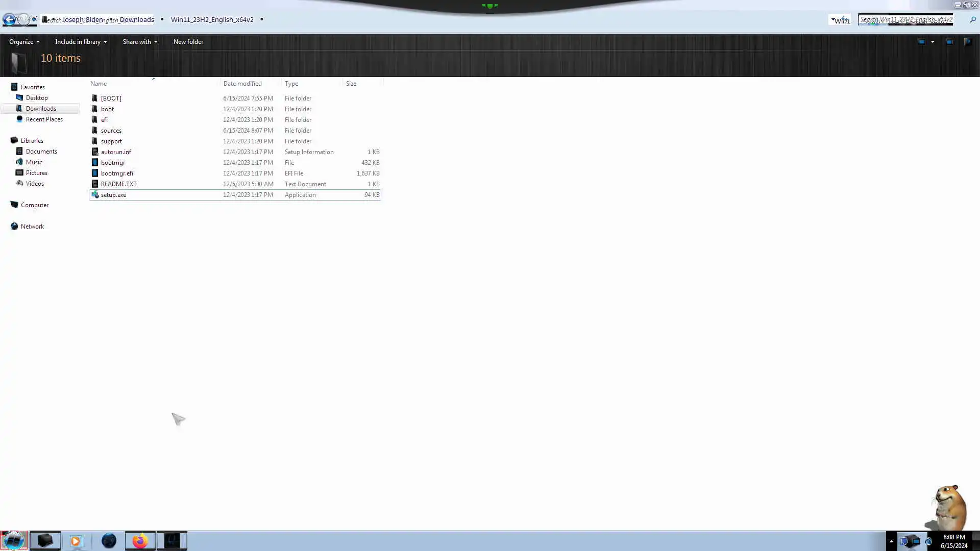Viewport: 980px width, 551px height.
Task: Click the Back navigation arrow button
Action: [x=9, y=20]
